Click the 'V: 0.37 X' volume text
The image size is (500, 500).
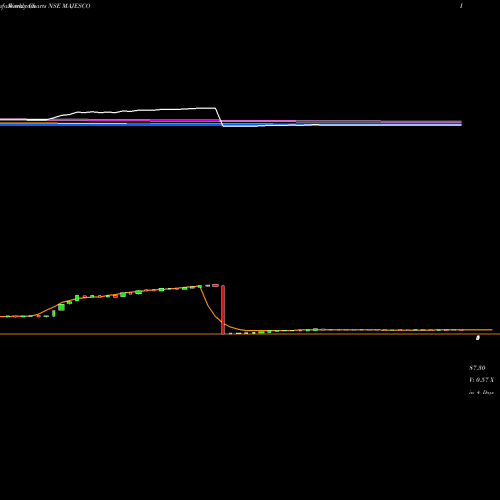point(481,380)
